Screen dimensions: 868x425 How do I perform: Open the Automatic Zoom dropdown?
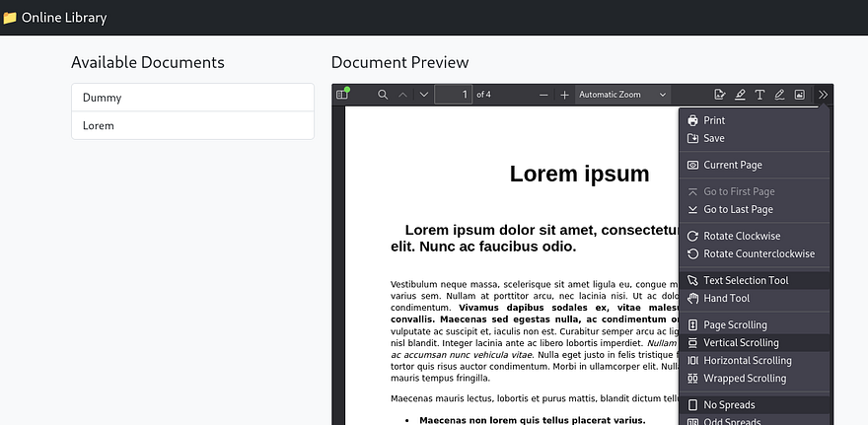pyautogui.click(x=622, y=95)
